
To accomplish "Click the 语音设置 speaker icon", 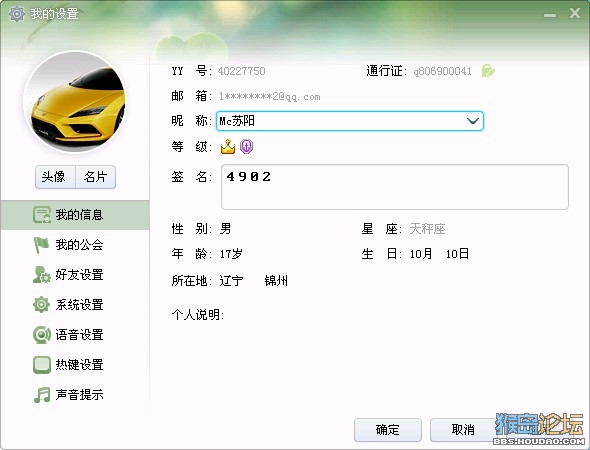I will click(41, 334).
